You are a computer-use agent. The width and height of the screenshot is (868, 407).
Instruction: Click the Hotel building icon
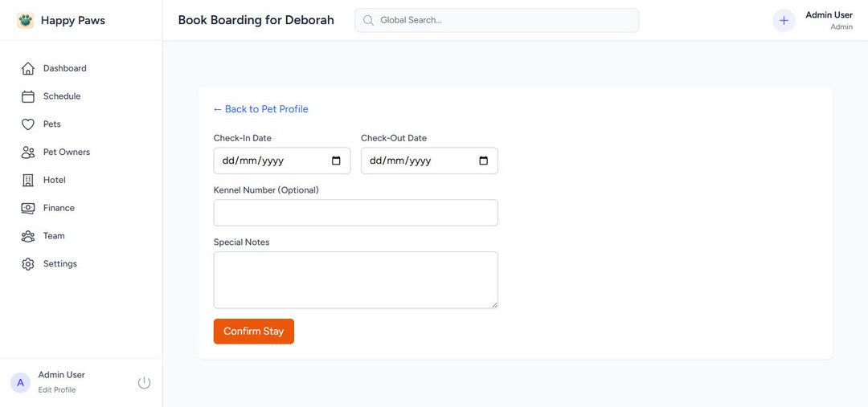[x=28, y=180]
